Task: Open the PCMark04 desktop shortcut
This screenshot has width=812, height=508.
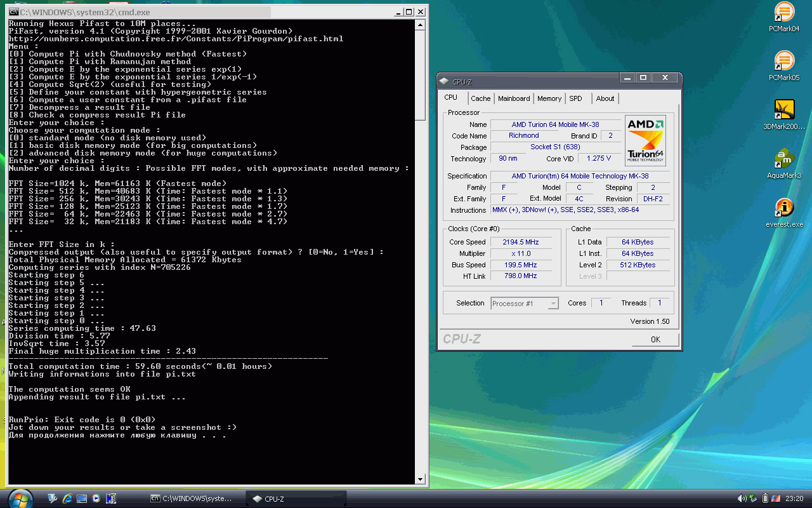Action: point(784,17)
